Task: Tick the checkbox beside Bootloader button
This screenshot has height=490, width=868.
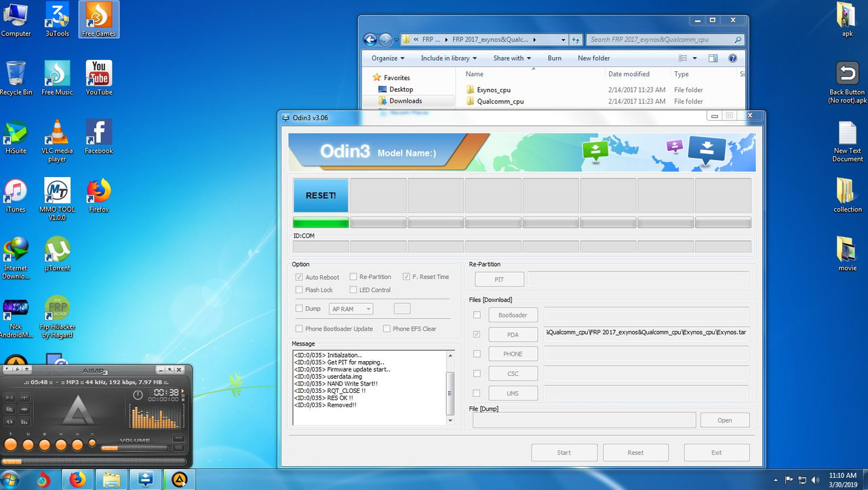Action: [x=477, y=315]
